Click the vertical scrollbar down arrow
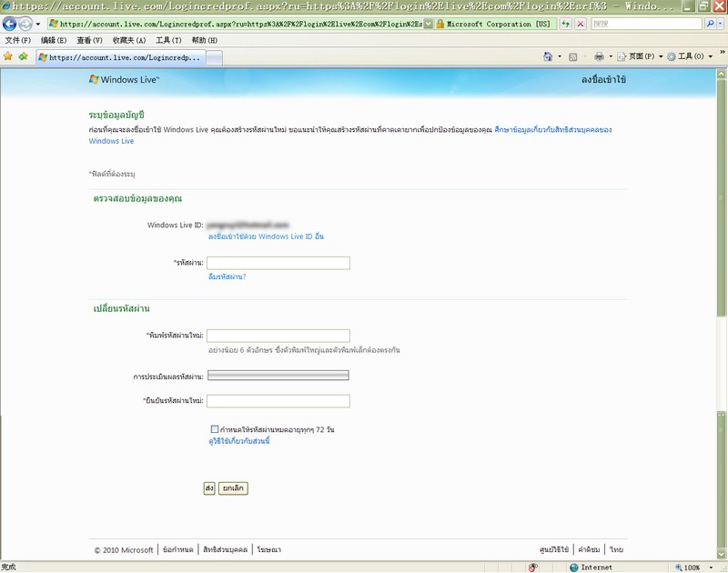Image resolution: width=728 pixels, height=573 pixels. tap(721, 554)
